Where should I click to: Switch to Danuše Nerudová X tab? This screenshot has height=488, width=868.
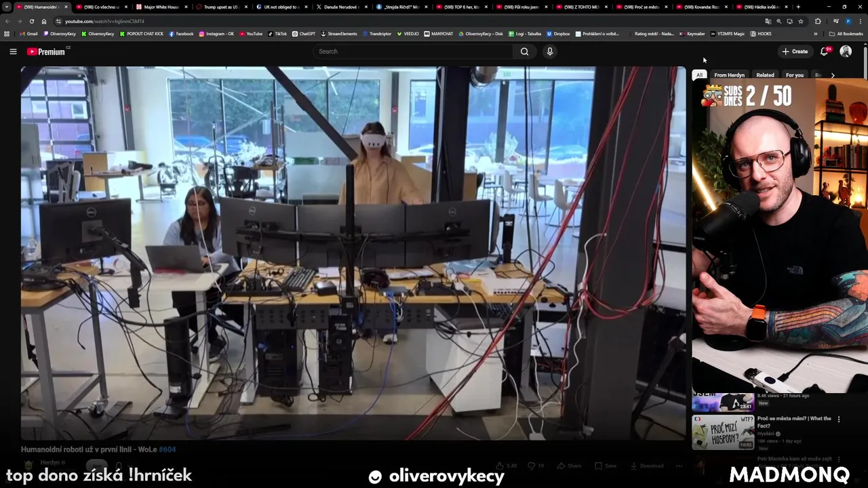(341, 7)
